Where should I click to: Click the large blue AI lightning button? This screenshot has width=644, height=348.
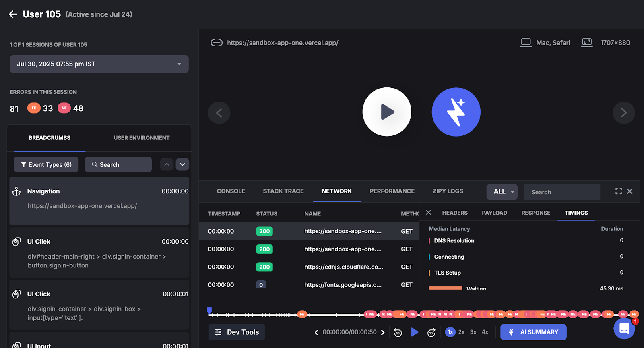(456, 112)
